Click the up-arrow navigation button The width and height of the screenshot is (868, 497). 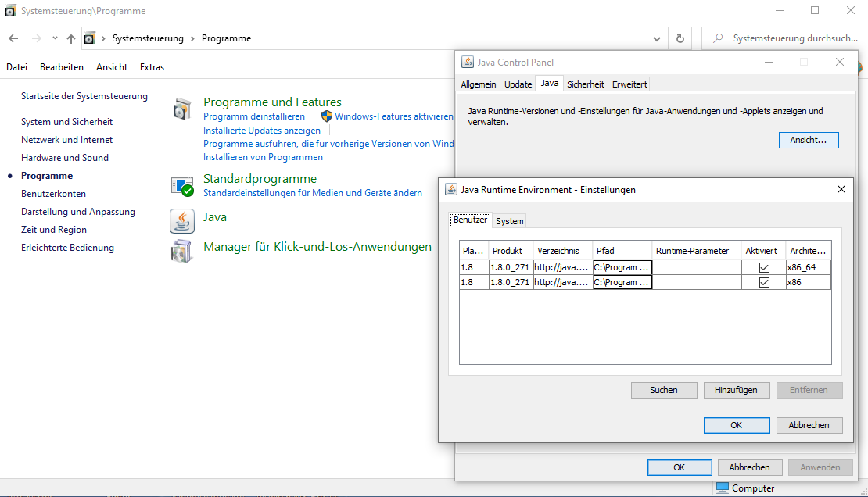[71, 38]
